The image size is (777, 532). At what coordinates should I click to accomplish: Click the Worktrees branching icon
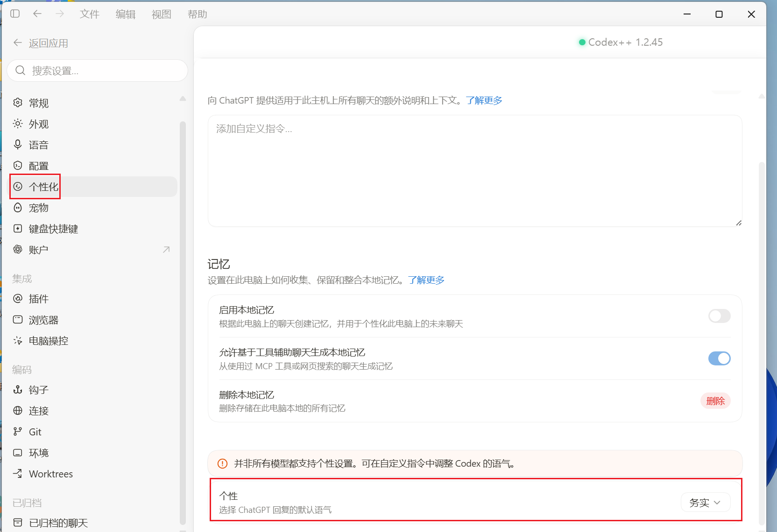(18, 474)
